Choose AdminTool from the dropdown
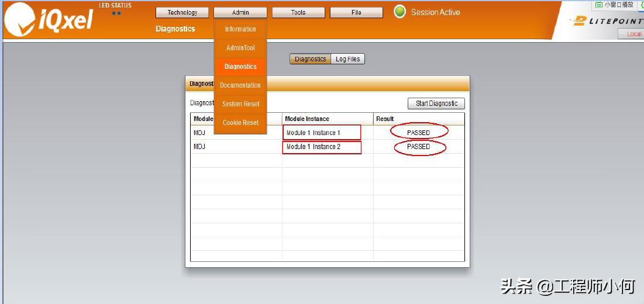644x304 pixels. [x=240, y=48]
